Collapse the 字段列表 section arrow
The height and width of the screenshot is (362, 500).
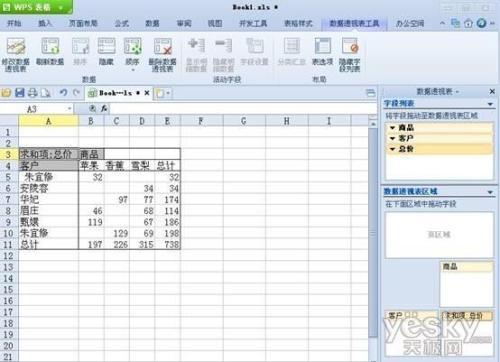pyautogui.click(x=490, y=104)
